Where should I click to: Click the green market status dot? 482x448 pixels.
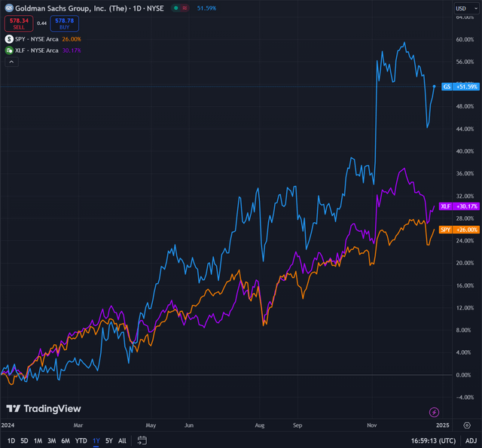click(175, 8)
